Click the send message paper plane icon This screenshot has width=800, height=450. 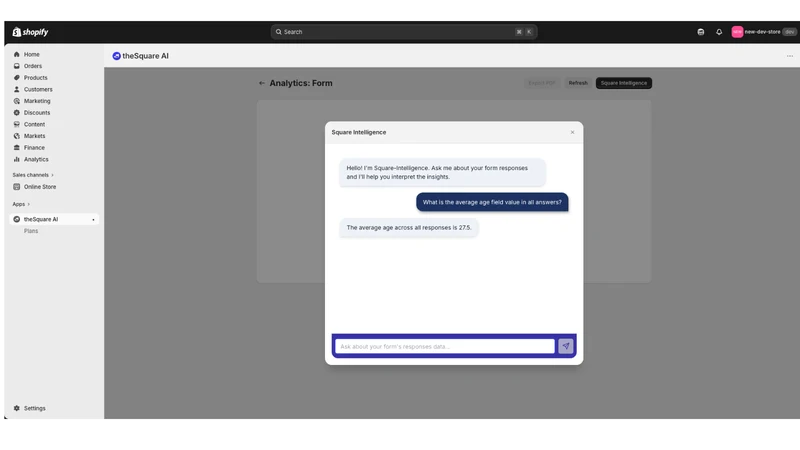point(566,346)
